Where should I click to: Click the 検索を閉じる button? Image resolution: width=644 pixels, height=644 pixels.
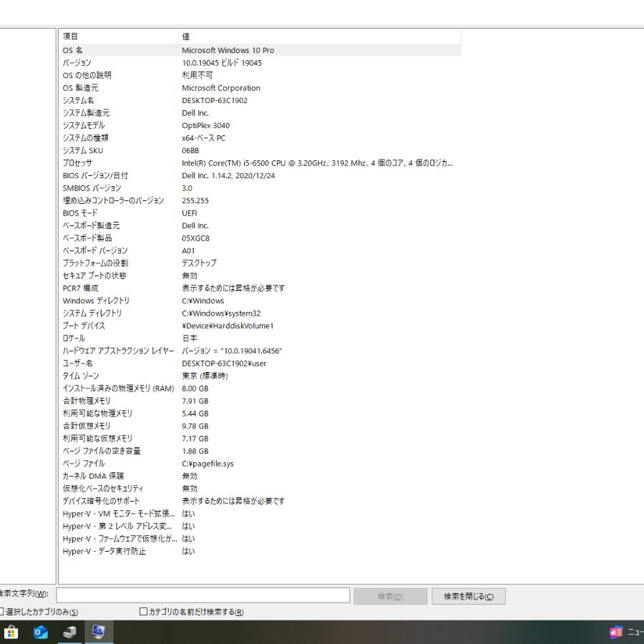tap(468, 595)
